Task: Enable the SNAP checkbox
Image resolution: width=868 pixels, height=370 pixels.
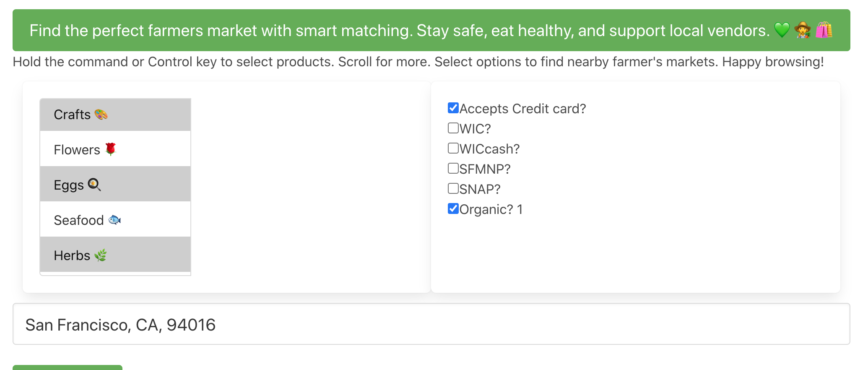Action: pos(453,188)
